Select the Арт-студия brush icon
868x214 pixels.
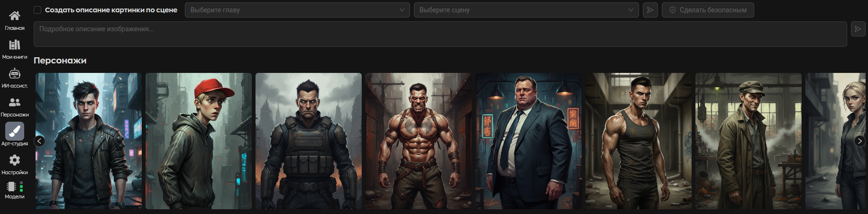pos(15,132)
